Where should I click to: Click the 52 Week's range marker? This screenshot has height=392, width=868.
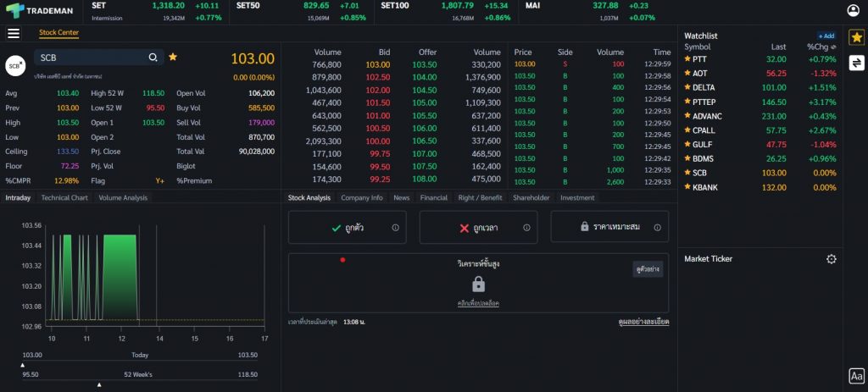click(x=99, y=384)
